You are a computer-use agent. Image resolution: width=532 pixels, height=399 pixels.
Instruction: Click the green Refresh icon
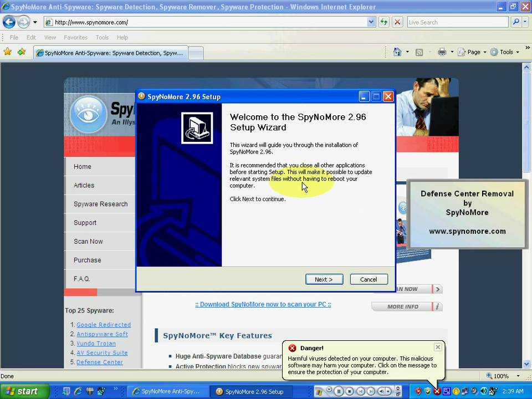click(x=383, y=22)
